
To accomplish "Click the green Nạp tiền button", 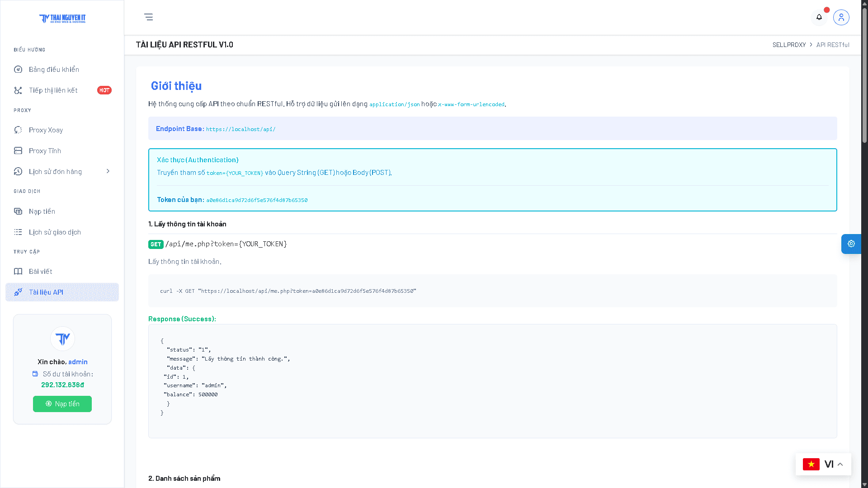I will [x=62, y=404].
